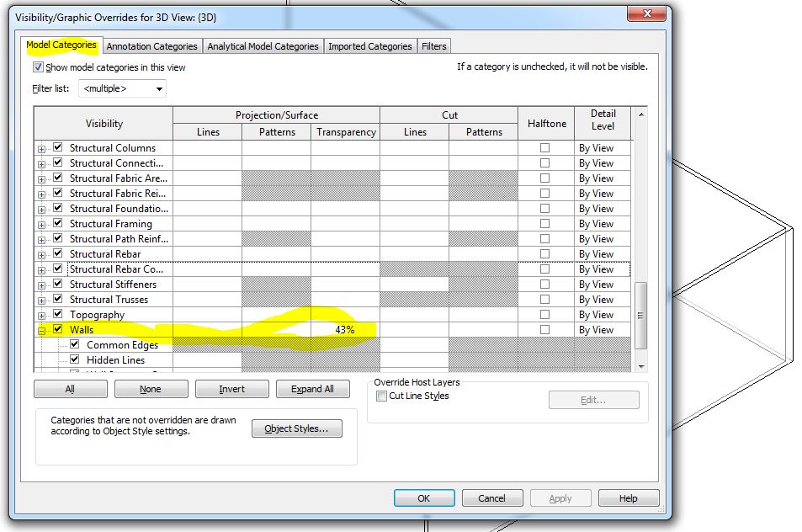Select the Model Categories tab

(x=61, y=45)
